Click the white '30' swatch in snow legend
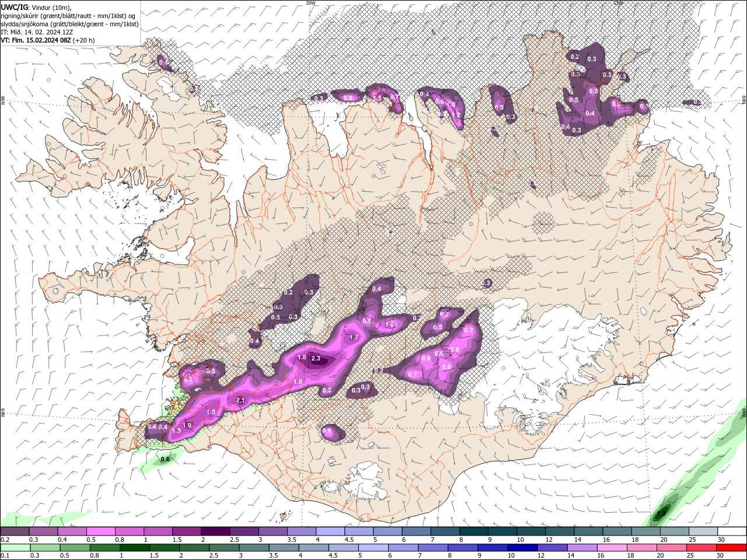This screenshot has width=747, height=560. point(731,531)
